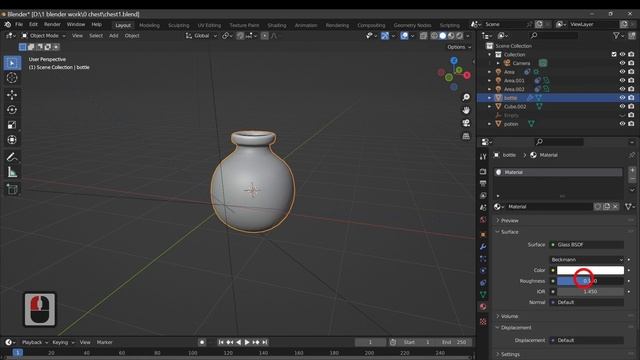
Task: Open the Texture properties tab icon
Action: (x=483, y=322)
